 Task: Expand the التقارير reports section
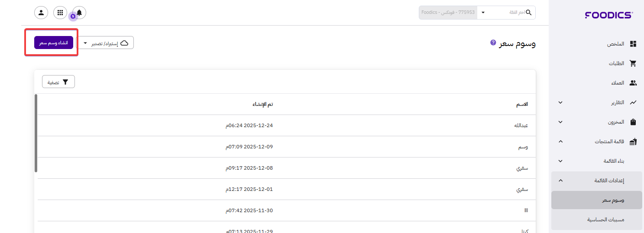tap(560, 102)
